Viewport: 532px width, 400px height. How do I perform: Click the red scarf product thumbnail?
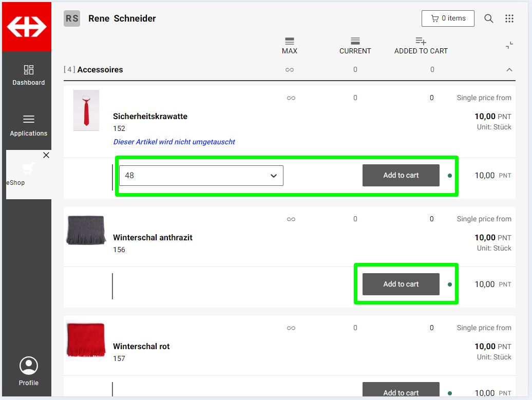coord(86,339)
